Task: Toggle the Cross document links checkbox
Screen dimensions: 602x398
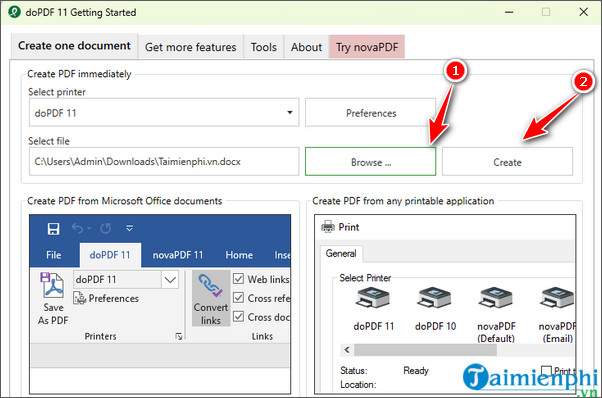Action: [238, 317]
